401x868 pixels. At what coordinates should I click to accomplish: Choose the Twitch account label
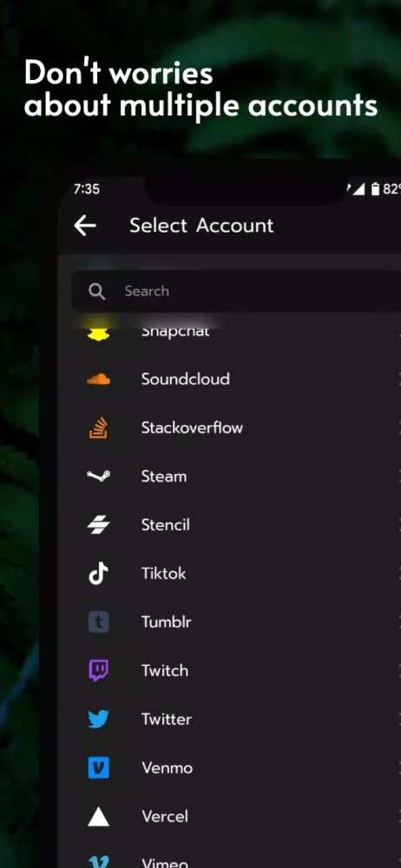point(165,670)
